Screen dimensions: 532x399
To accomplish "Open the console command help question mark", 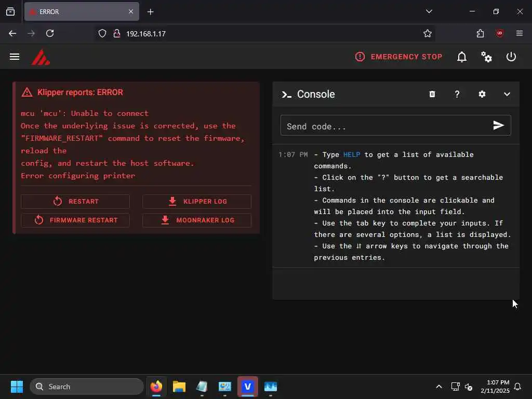I will (x=457, y=94).
